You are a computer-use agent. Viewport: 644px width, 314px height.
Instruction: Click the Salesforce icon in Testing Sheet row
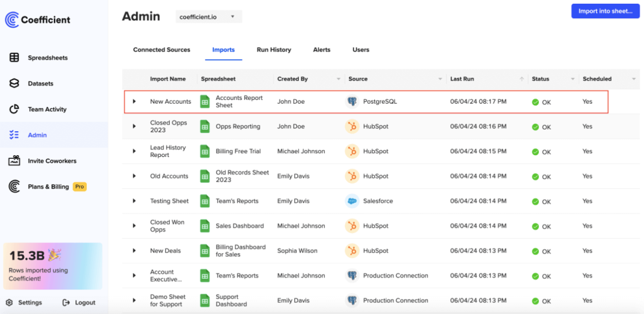coord(352,201)
